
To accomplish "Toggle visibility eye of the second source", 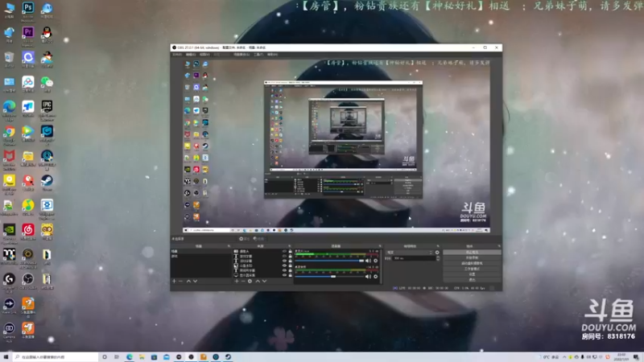I will tap(284, 256).
